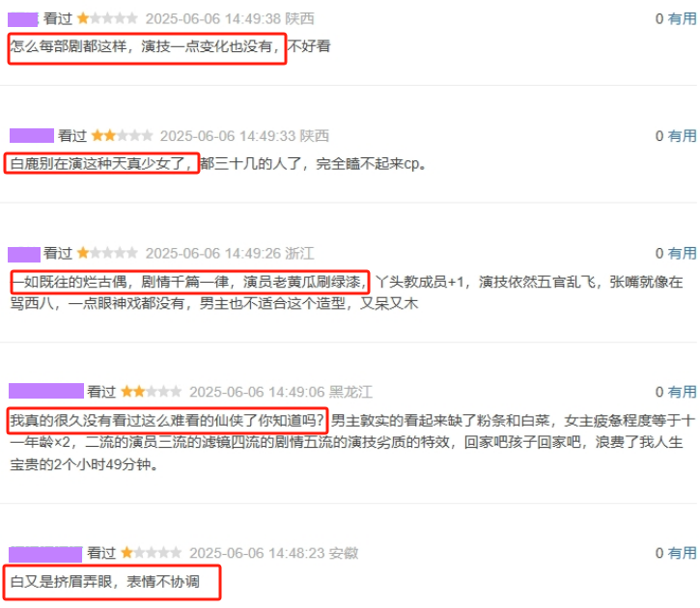
Task: Click the star rating on the 浙江 review
Action: [x=107, y=254]
